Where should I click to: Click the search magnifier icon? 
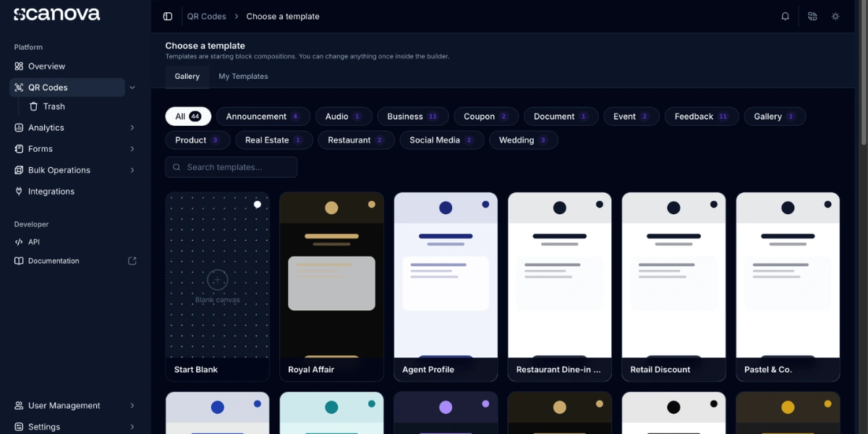176,167
